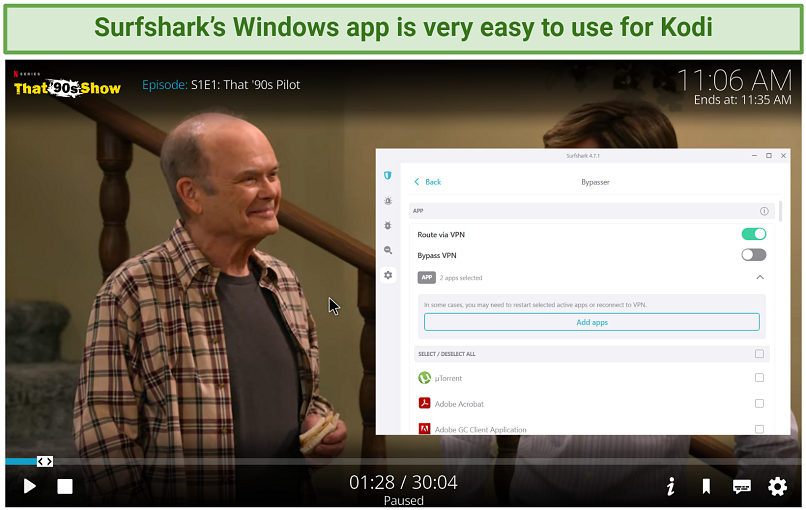806x510 pixels.
Task: Go Back from Bypasser page
Action: pos(428,182)
